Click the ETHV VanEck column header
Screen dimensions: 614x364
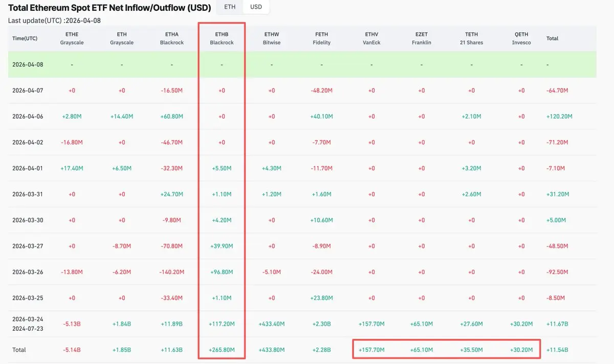371,38
